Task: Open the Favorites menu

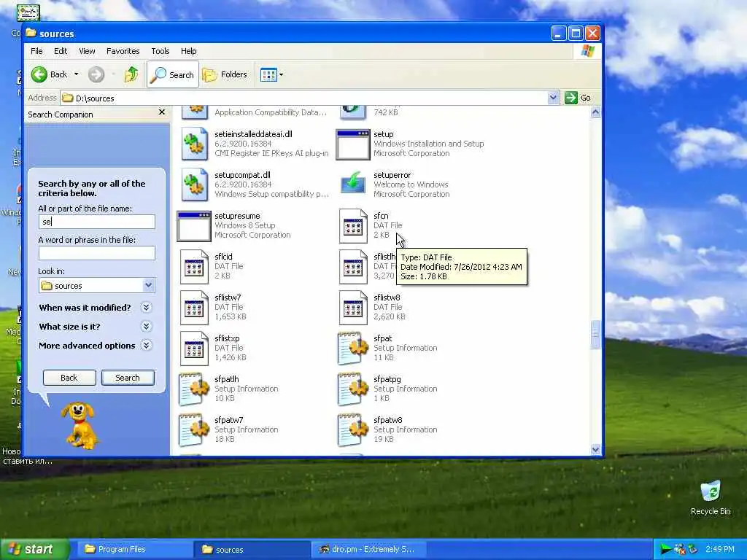Action: coord(123,51)
